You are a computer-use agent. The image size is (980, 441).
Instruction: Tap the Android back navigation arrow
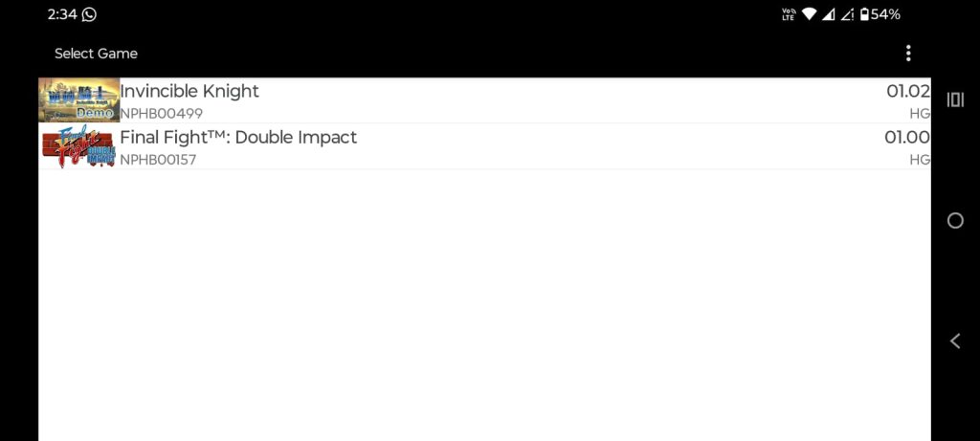pyautogui.click(x=954, y=341)
